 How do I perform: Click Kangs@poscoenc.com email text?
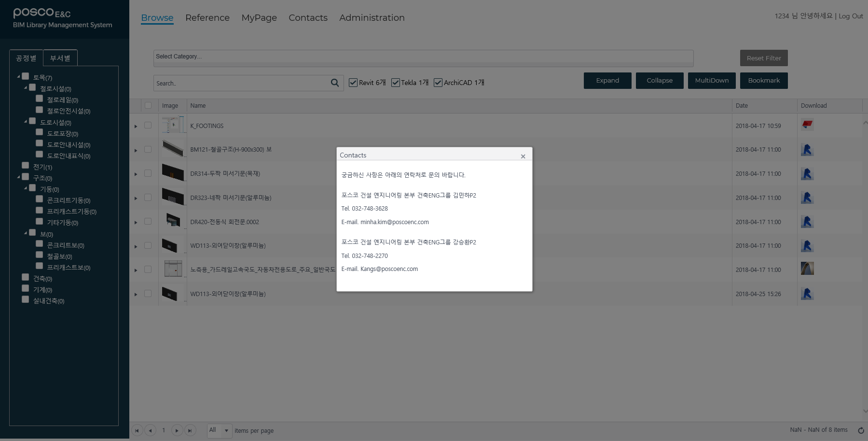coord(389,269)
